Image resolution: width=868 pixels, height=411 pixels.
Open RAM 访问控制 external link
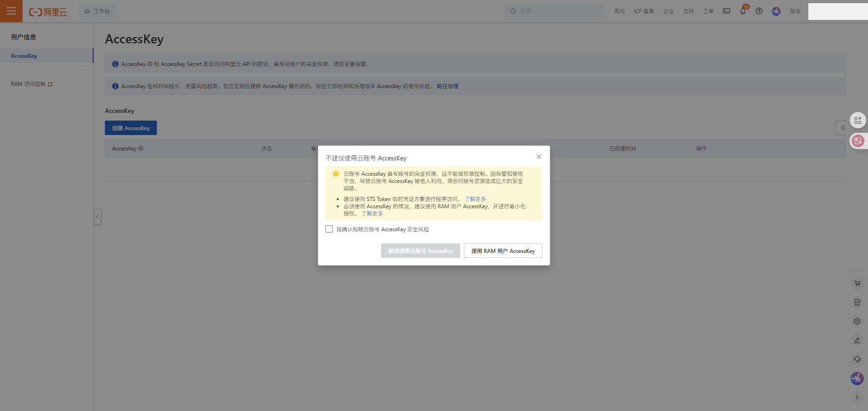pyautogui.click(x=32, y=84)
